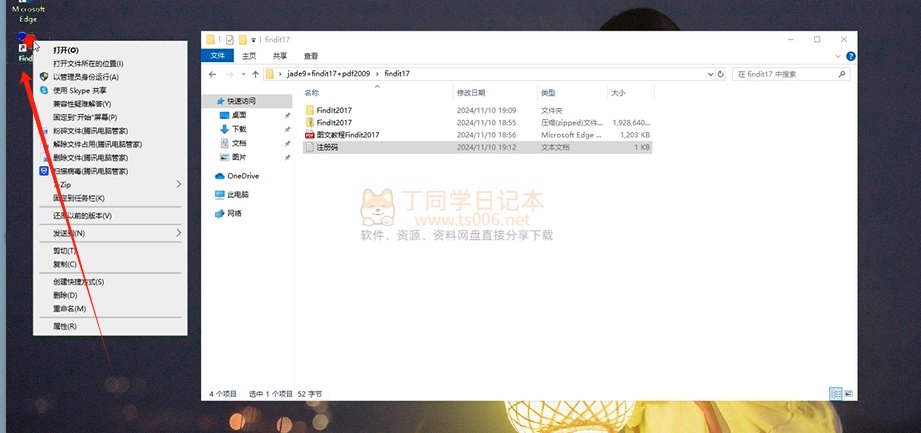Click the FindIt2017 zipped archive icon
Image resolution: width=921 pixels, height=433 pixels.
click(x=310, y=122)
